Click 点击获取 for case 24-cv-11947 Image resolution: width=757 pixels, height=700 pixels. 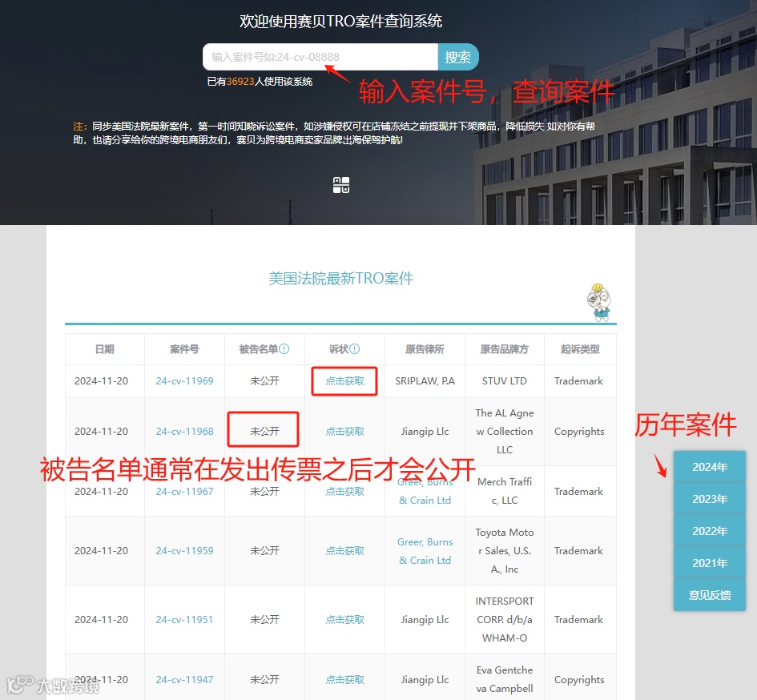point(344,679)
